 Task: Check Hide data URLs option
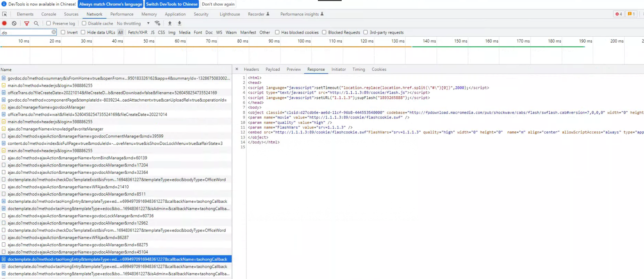click(x=83, y=32)
